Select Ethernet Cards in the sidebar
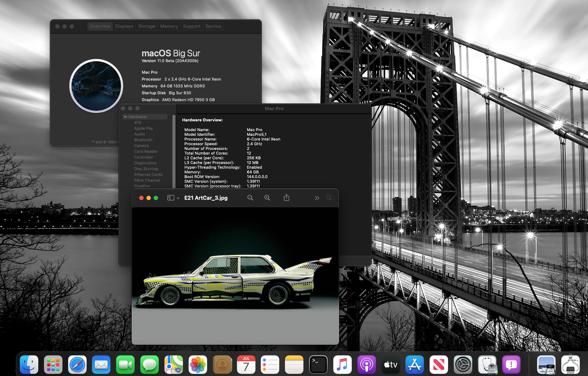The width and height of the screenshot is (588, 376). (148, 174)
